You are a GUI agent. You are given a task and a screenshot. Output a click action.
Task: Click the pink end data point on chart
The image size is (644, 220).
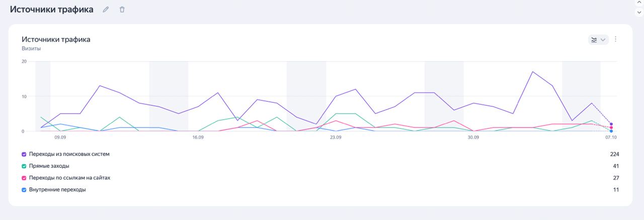pos(611,128)
